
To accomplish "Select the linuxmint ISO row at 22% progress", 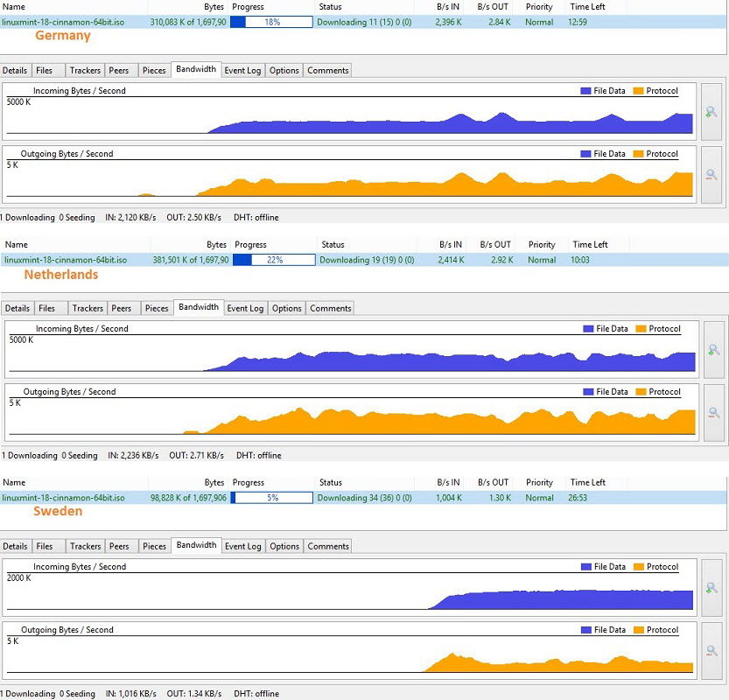I will (365, 260).
